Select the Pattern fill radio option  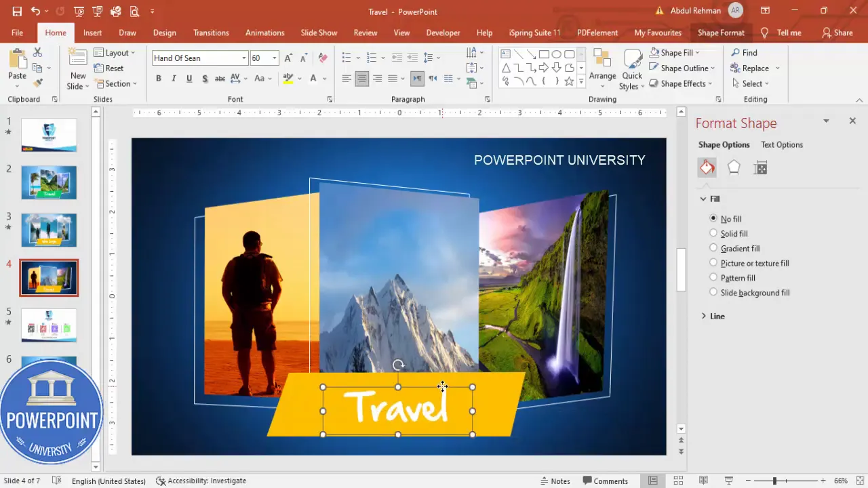713,277
